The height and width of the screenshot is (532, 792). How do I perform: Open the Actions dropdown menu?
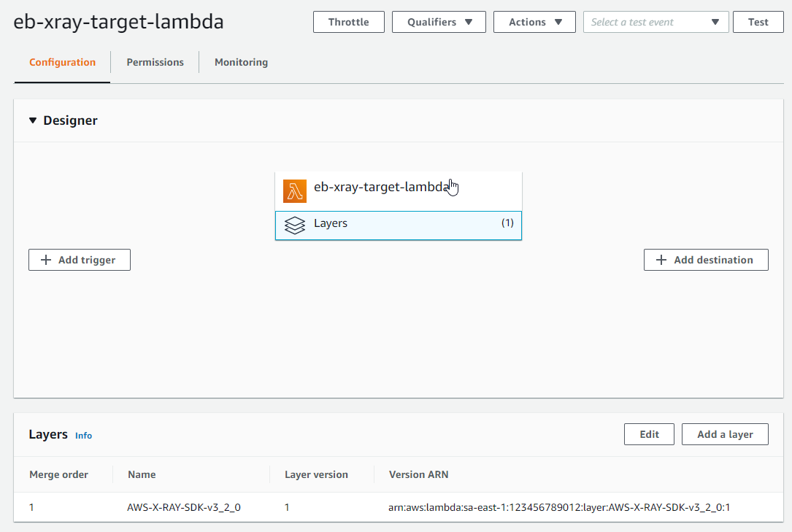[534, 22]
